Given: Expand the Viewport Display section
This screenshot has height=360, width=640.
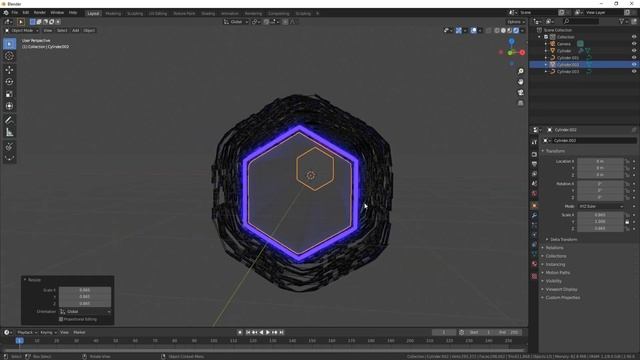Looking at the screenshot, I should pyautogui.click(x=561, y=289).
